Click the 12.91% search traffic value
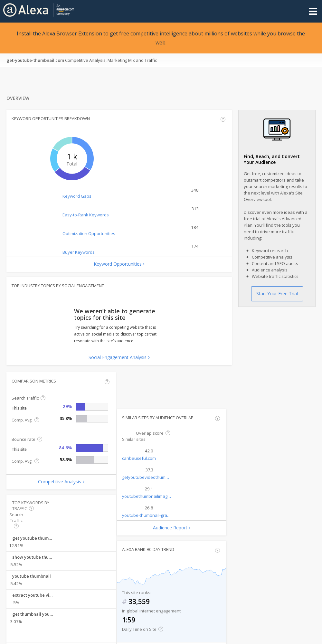 click(x=16, y=545)
